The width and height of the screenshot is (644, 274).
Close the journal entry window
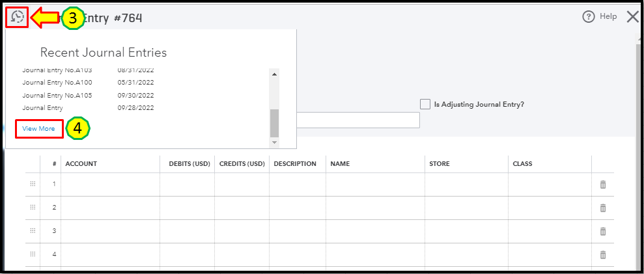632,17
